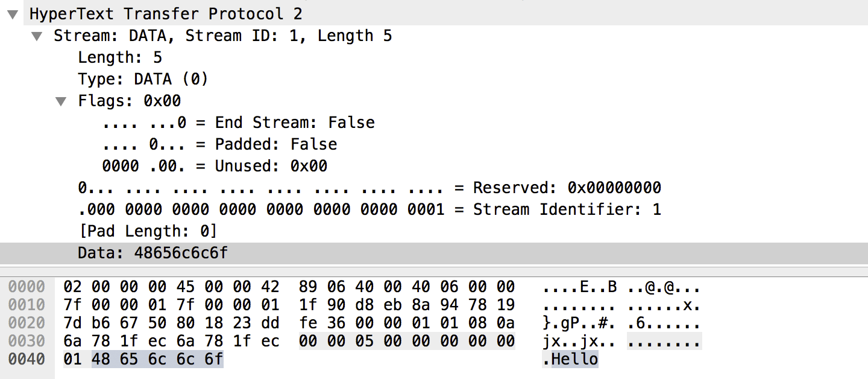Image resolution: width=868 pixels, height=379 pixels.
Task: Collapse the Flags 0x00 disclosure triangle
Action: [61, 101]
